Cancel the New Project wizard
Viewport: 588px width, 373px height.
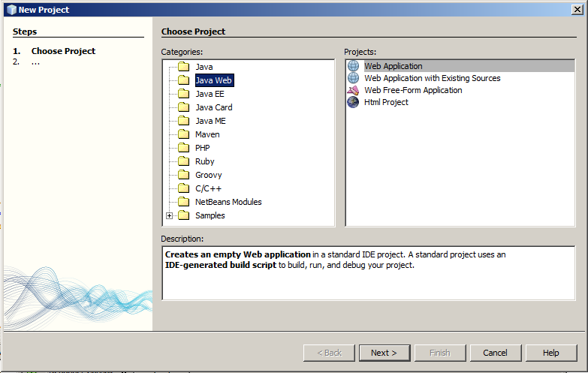pyautogui.click(x=495, y=353)
